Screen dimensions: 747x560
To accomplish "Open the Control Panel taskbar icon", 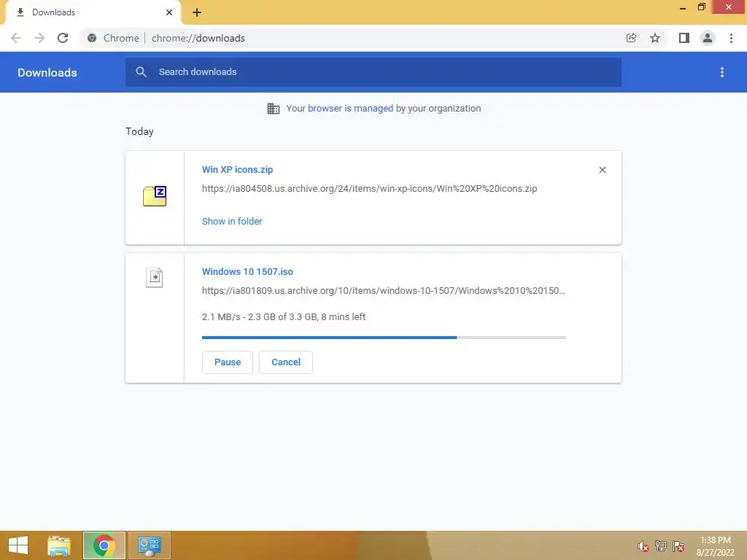I will 149,545.
